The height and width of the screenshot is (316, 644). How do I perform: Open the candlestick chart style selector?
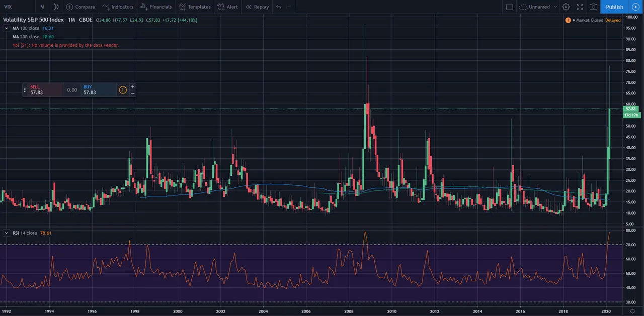[x=56, y=7]
